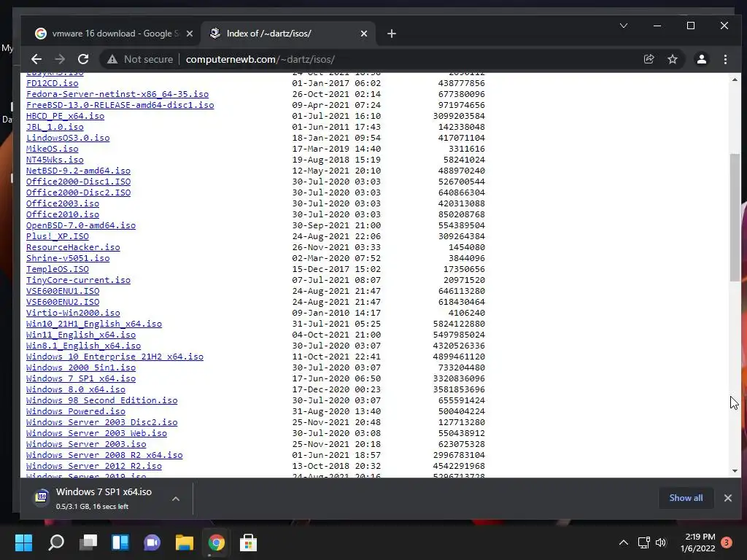Screen dimensions: 747x560
Task: Go back to the previous page
Action: tap(36, 59)
